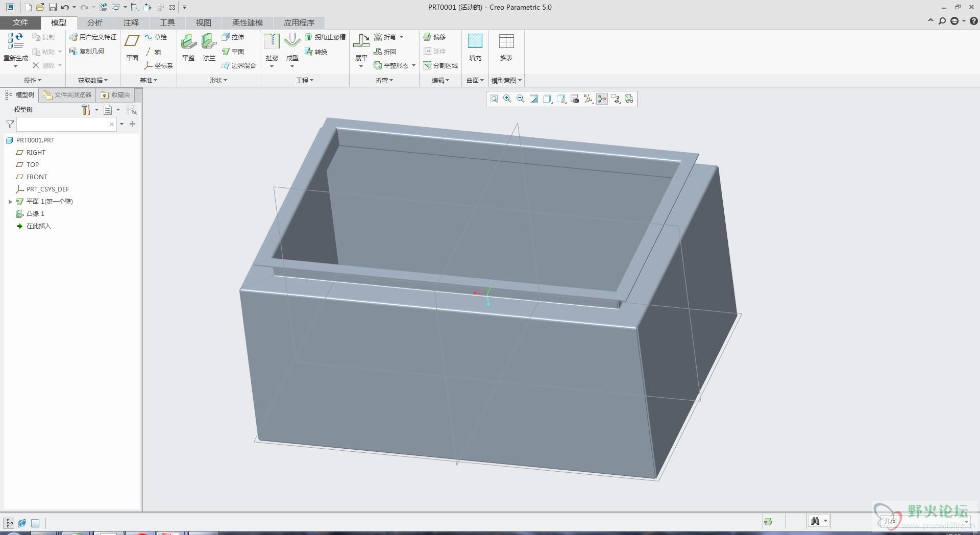Open the 收藏夹 navigator tab
Image resolution: width=980 pixels, height=535 pixels.
coord(116,95)
